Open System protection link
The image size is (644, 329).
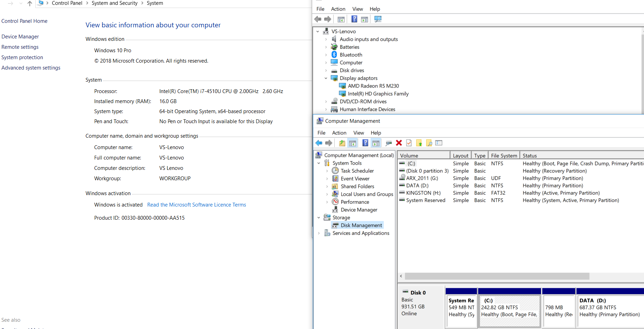tap(22, 57)
